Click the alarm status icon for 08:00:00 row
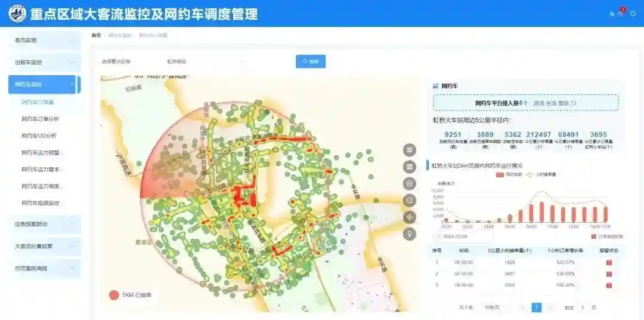Image resolution: width=644 pixels, height=320 pixels. point(609,285)
